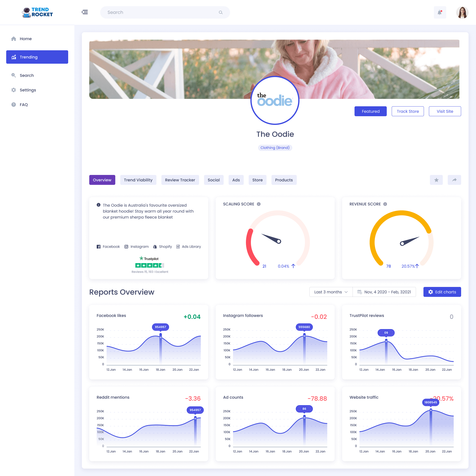This screenshot has height=476, width=476.
Task: Star this brand as a favorite
Action: [436, 180]
